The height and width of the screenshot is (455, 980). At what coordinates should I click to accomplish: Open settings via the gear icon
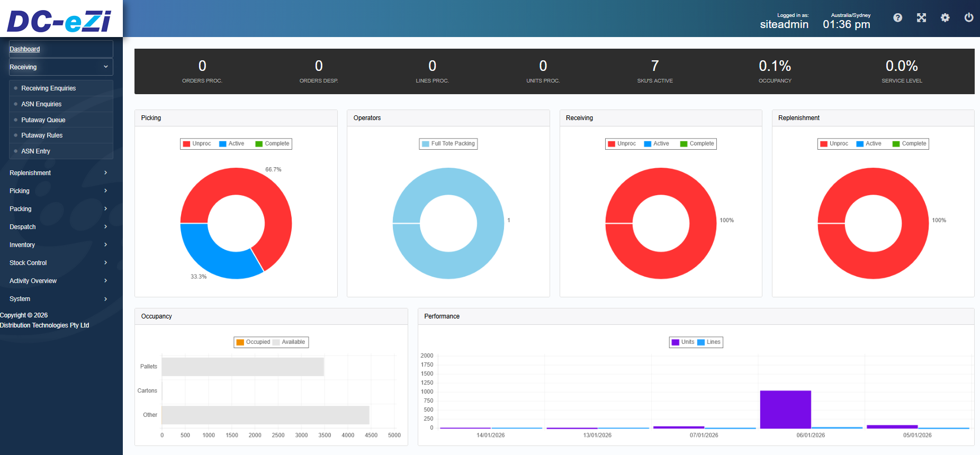pyautogui.click(x=945, y=17)
